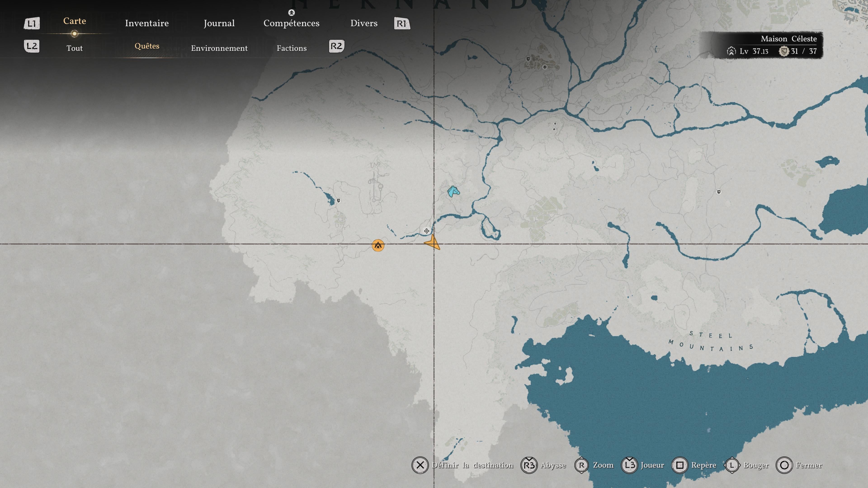Click the L3 stick glyph

point(630,465)
